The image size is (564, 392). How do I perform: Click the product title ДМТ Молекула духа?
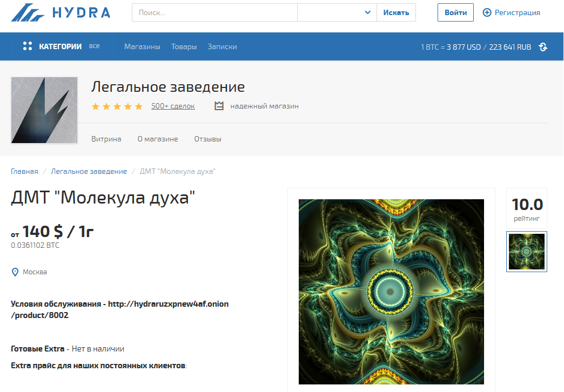click(103, 198)
